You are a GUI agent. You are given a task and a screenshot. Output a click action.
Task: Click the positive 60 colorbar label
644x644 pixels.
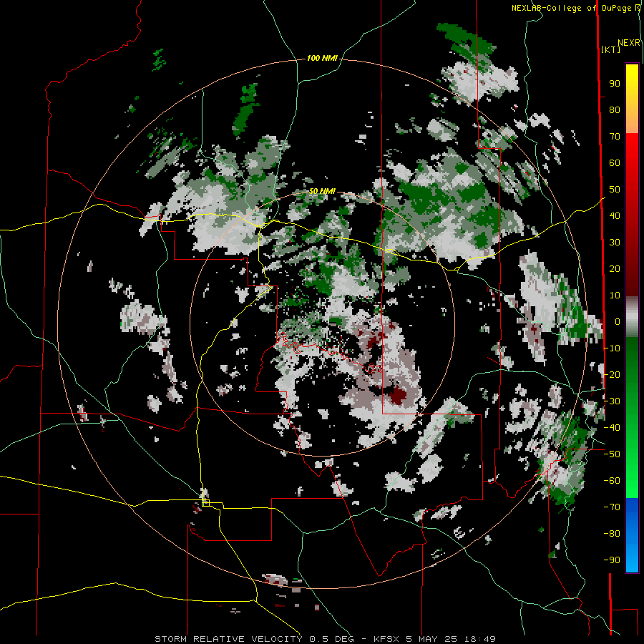pos(615,163)
